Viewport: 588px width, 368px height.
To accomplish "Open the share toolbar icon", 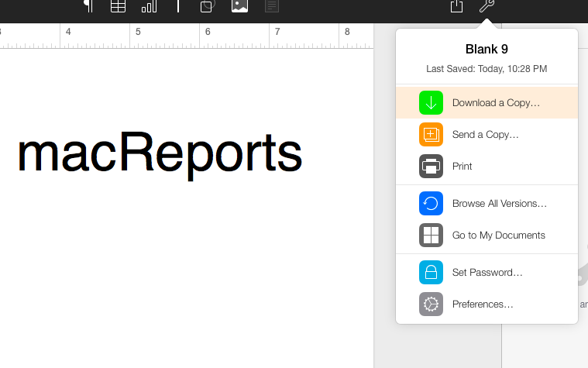I will click(x=456, y=6).
